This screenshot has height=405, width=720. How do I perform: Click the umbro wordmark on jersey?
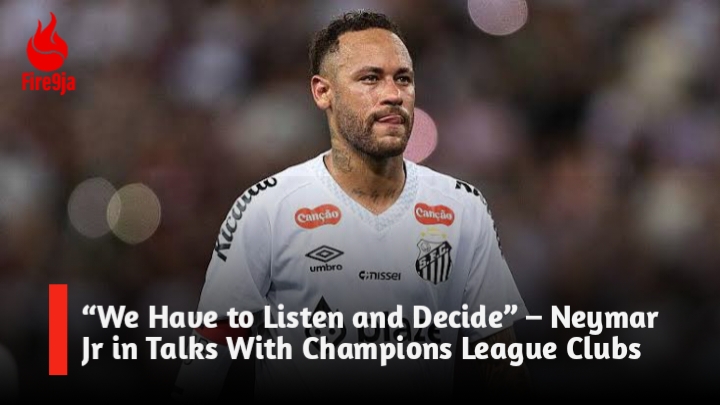click(326, 267)
